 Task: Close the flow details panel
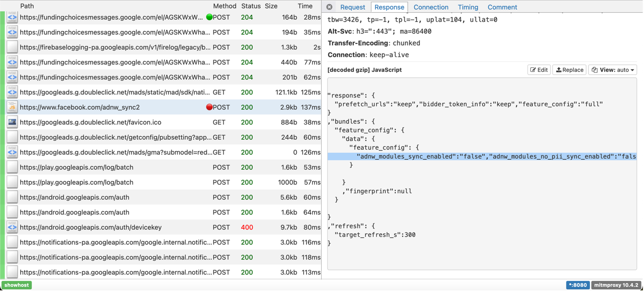coord(329,7)
